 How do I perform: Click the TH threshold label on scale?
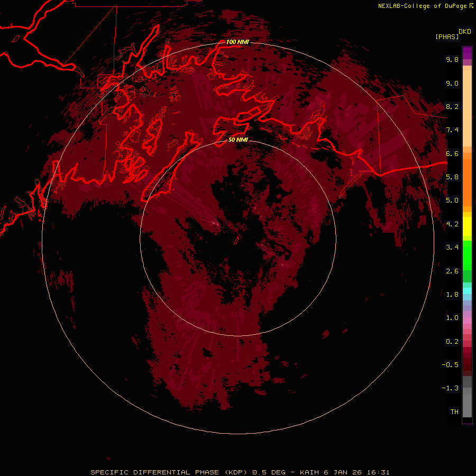(x=454, y=412)
